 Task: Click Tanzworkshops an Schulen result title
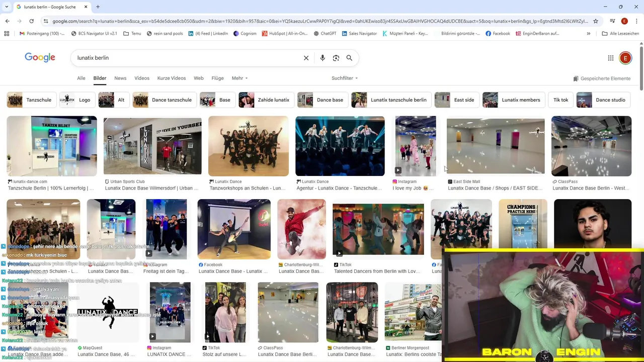pyautogui.click(x=247, y=188)
